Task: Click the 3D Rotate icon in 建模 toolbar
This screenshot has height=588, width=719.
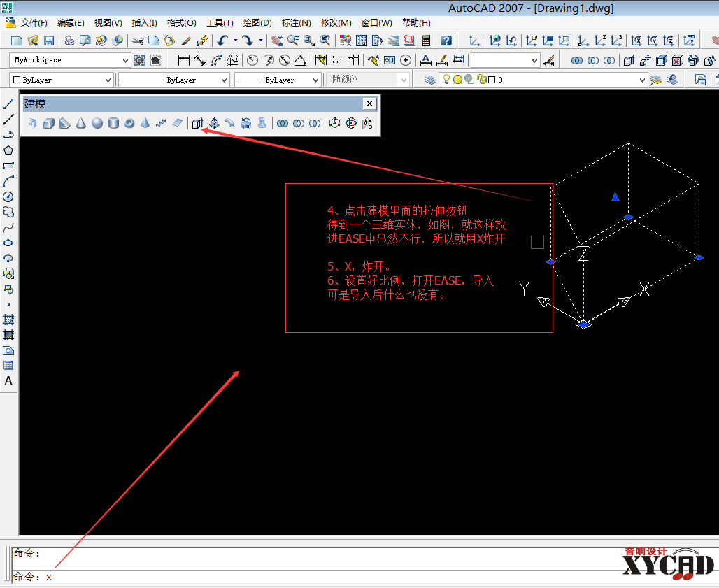Action: pos(351,123)
